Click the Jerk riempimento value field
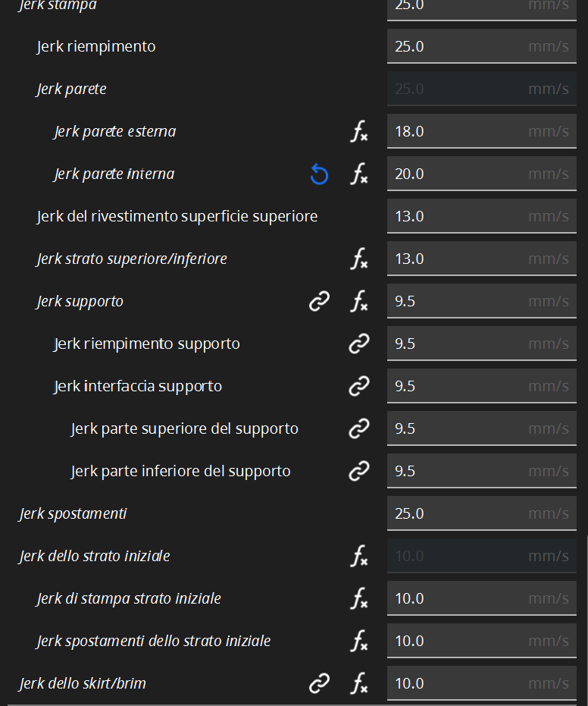The image size is (588, 706). 480,46
